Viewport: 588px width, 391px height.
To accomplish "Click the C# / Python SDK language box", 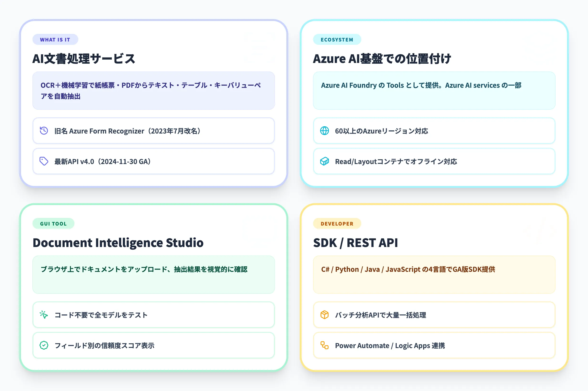I will [434, 275].
